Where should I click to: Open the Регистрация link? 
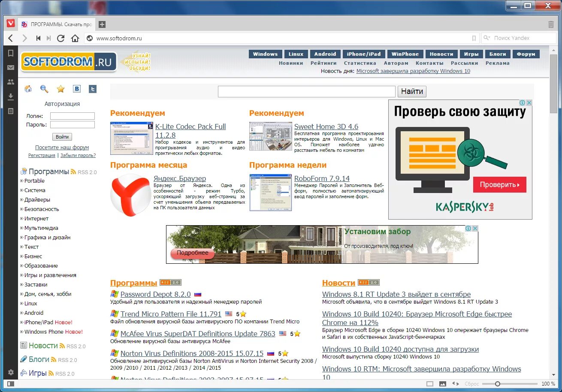42,155
